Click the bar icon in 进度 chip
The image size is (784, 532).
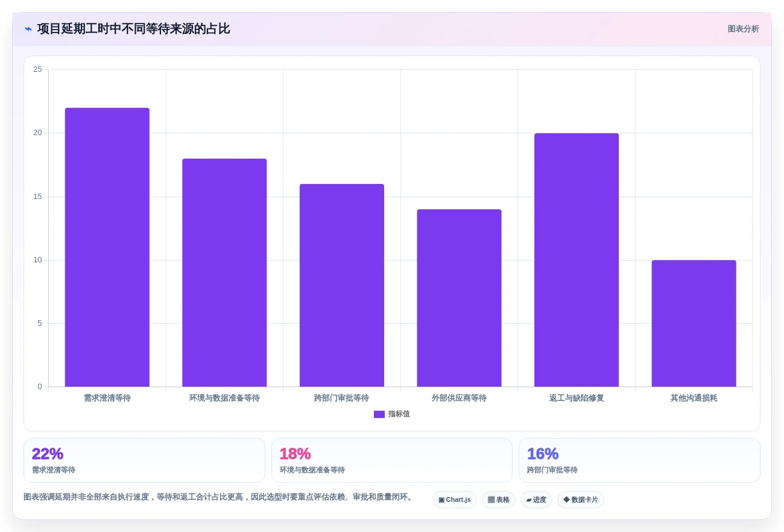click(529, 500)
